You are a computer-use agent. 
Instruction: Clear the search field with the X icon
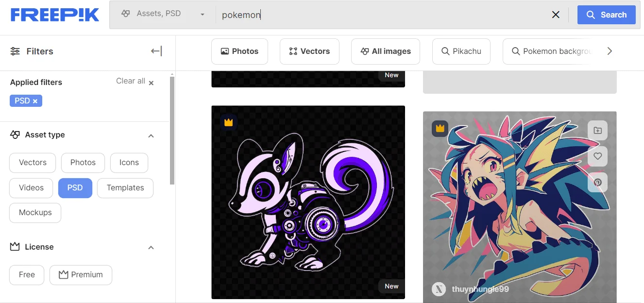556,15
